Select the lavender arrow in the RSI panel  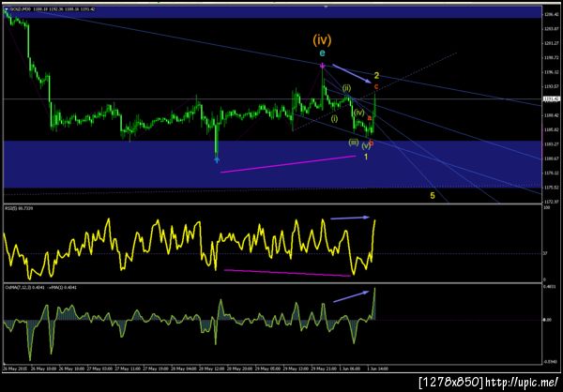(350, 218)
